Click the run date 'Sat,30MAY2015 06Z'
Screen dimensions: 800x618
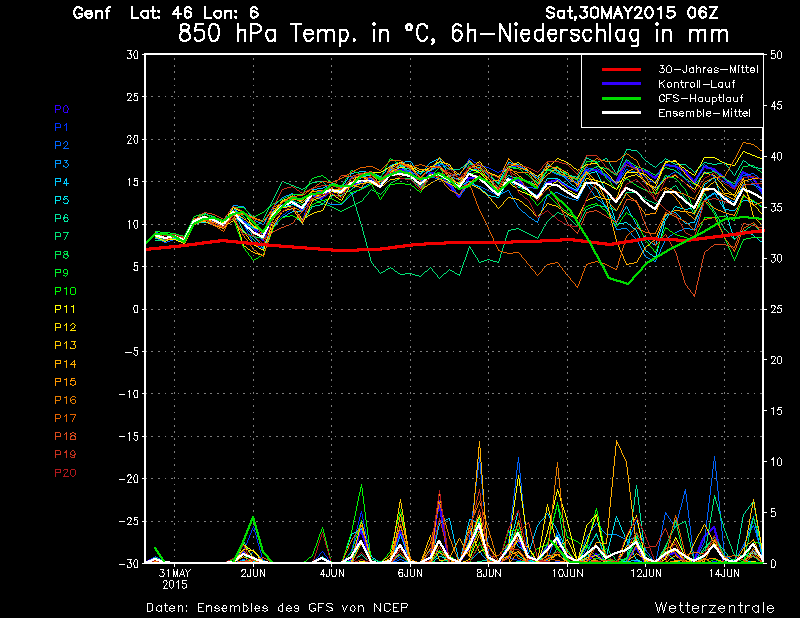[632, 13]
